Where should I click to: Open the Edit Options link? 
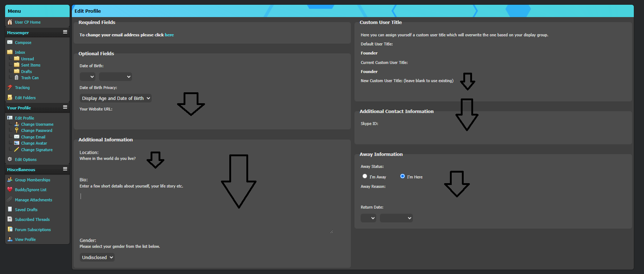(26, 160)
